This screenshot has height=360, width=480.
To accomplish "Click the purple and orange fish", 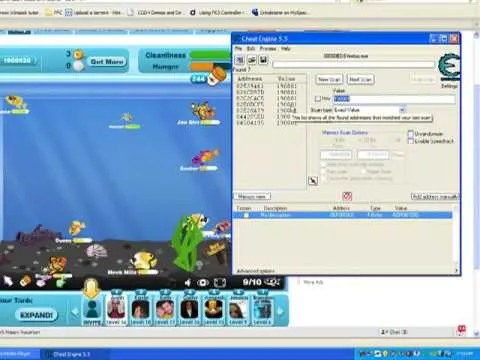I will coord(206,157).
